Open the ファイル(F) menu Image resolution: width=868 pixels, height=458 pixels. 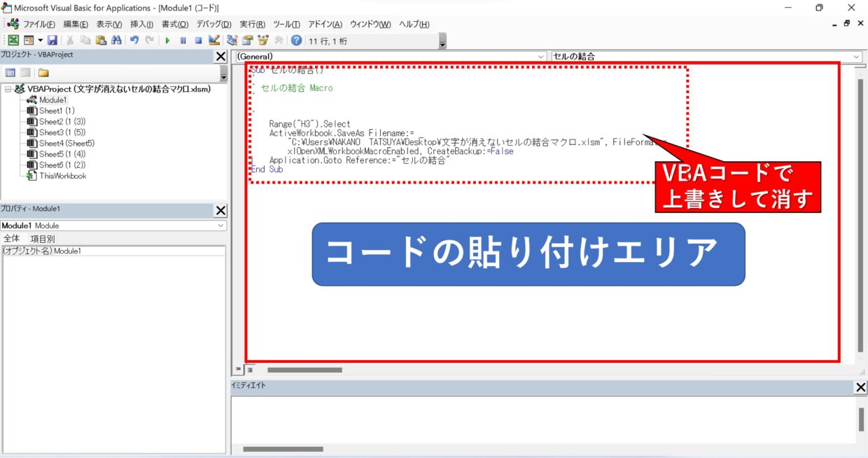[x=39, y=25]
